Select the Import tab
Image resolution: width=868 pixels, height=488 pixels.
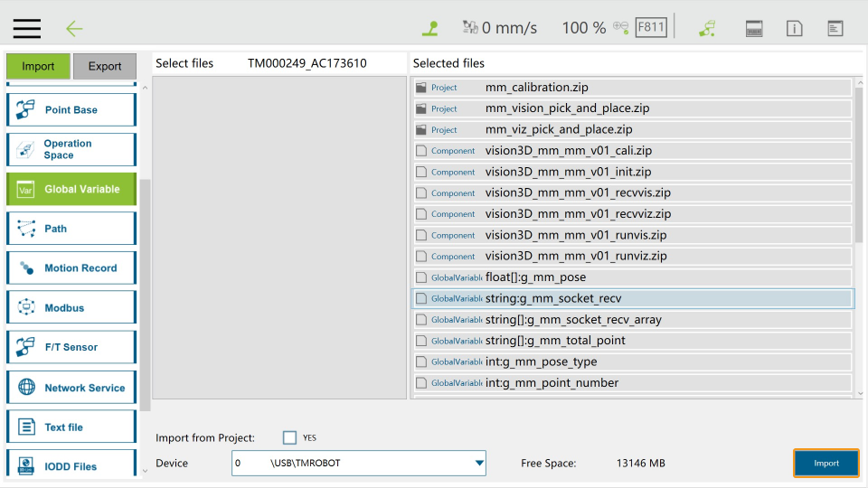(38, 66)
